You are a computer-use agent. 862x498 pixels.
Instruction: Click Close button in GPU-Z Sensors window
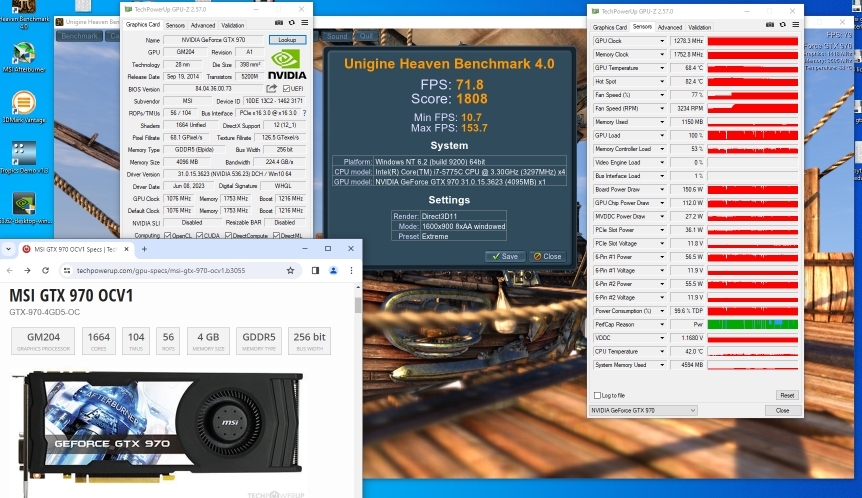tap(782, 410)
